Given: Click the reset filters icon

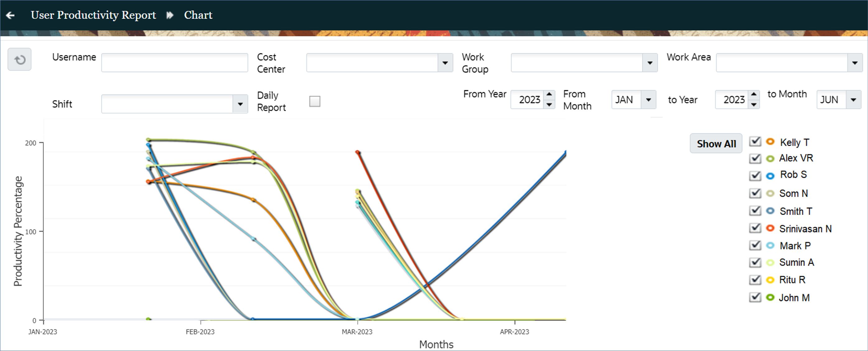Looking at the screenshot, I should click(19, 60).
